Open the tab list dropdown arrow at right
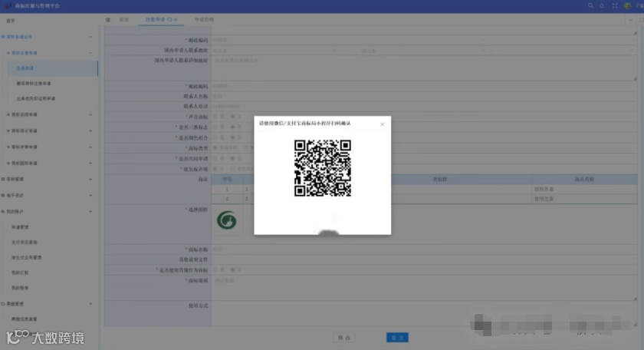Image resolution: width=644 pixels, height=350 pixels. tap(630, 20)
